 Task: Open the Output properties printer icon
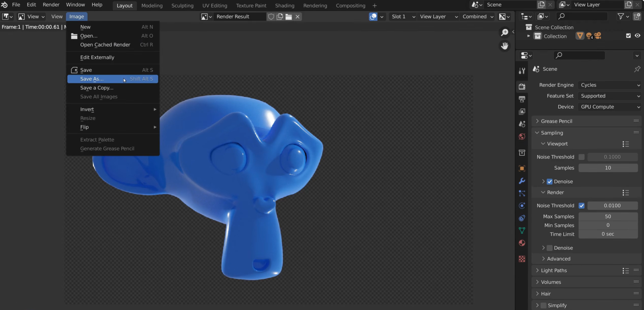point(522,99)
